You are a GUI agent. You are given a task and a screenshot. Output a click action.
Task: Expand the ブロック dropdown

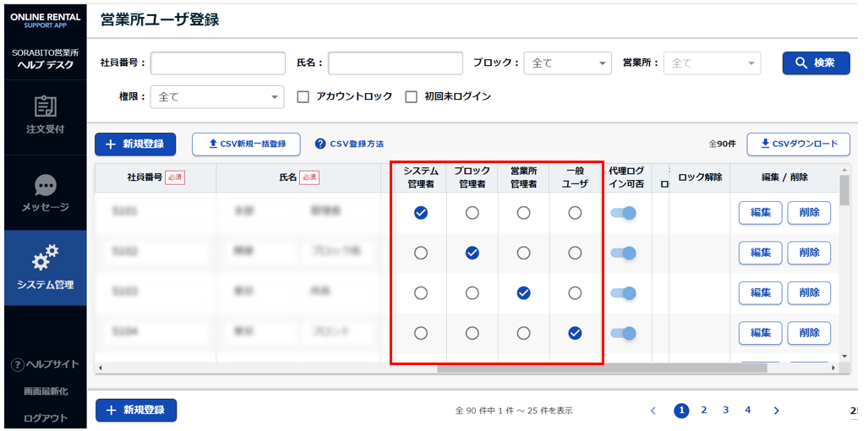566,63
